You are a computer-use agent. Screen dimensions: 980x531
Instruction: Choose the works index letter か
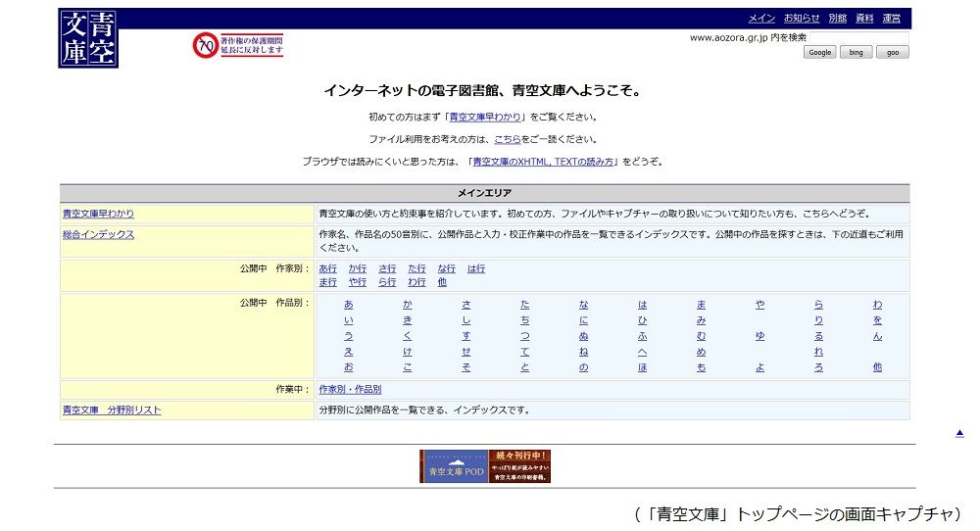[x=407, y=305]
